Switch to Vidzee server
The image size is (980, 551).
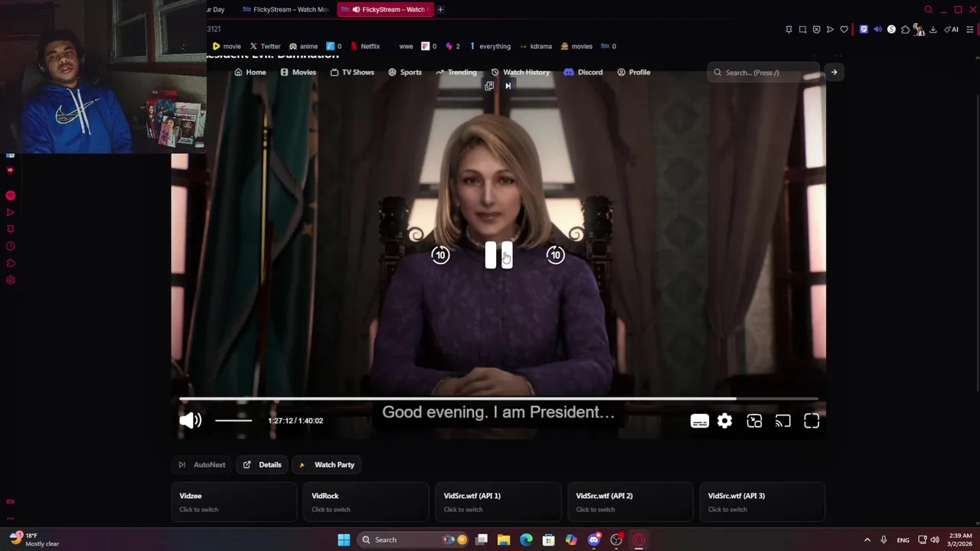coord(234,502)
